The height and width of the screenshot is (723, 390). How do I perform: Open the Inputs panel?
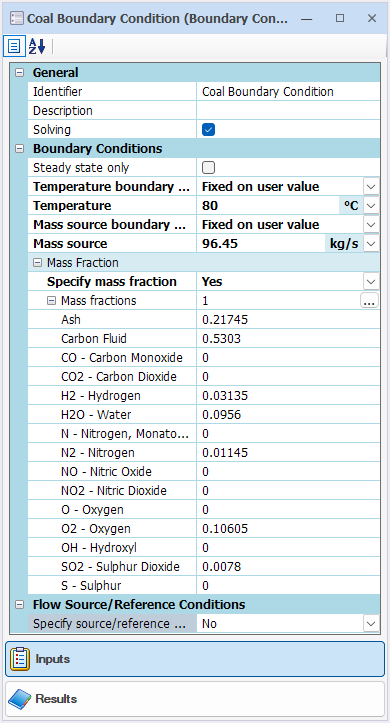click(195, 659)
